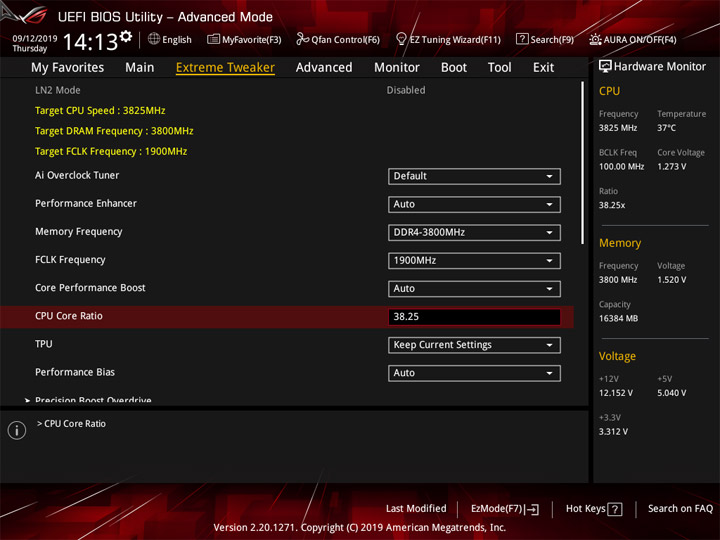Click Target DRAM Frequency : 3800MHz text
This screenshot has width=720, height=540.
click(x=114, y=131)
